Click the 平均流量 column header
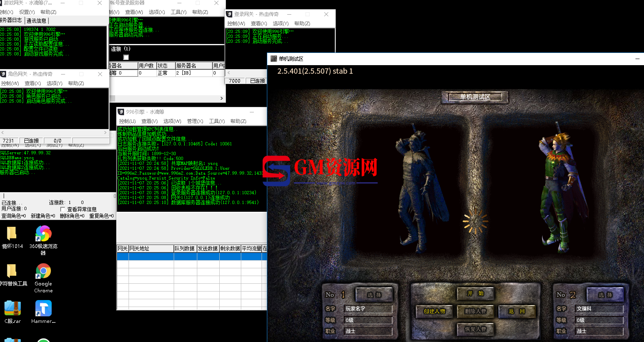 click(251, 248)
